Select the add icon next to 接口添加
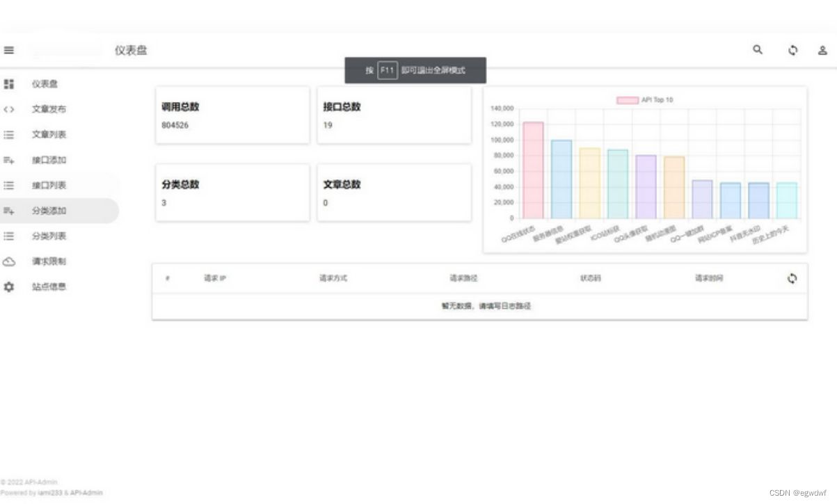 [9, 160]
